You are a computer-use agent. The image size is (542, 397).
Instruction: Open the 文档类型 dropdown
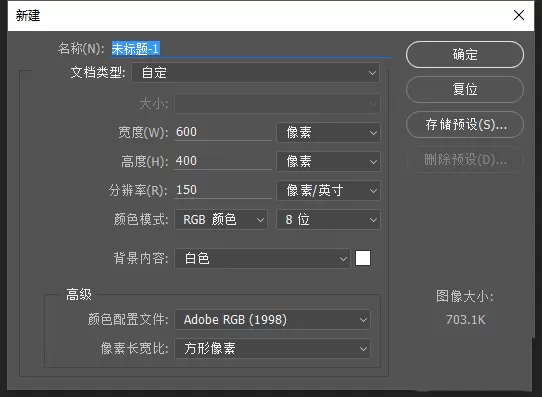[x=255, y=73]
